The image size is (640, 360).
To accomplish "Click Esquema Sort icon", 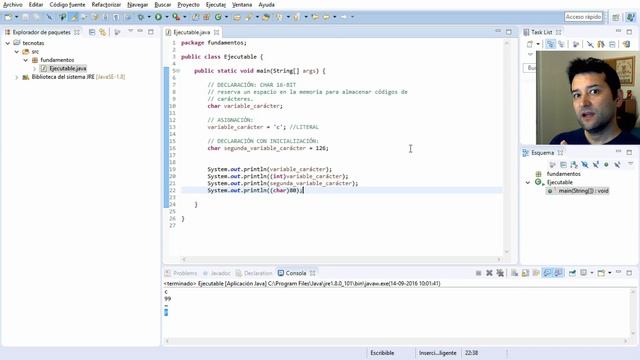I will coord(574,164).
